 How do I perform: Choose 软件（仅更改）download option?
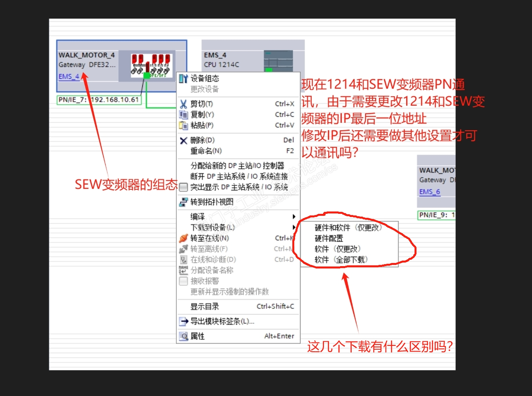click(338, 249)
